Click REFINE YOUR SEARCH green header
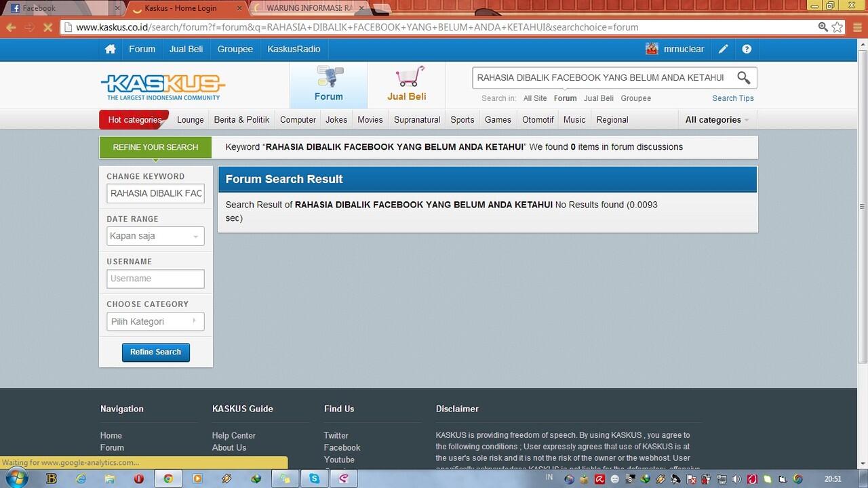 [155, 147]
